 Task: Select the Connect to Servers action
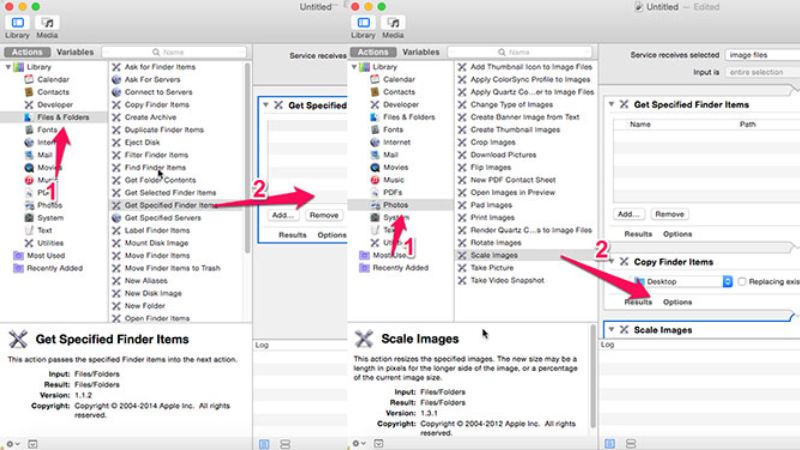159,92
